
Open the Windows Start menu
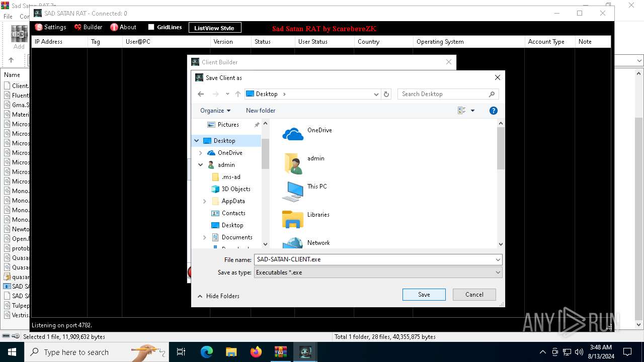point(12,352)
